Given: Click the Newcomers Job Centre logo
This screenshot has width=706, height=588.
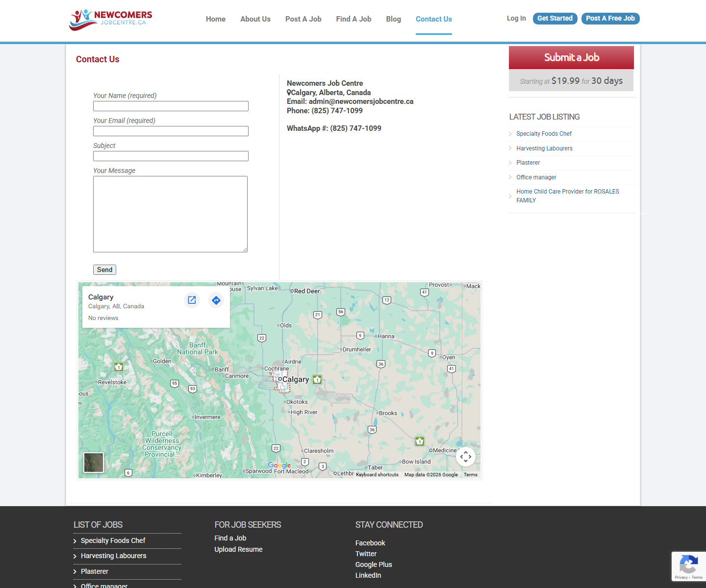Looking at the screenshot, I should click(111, 19).
